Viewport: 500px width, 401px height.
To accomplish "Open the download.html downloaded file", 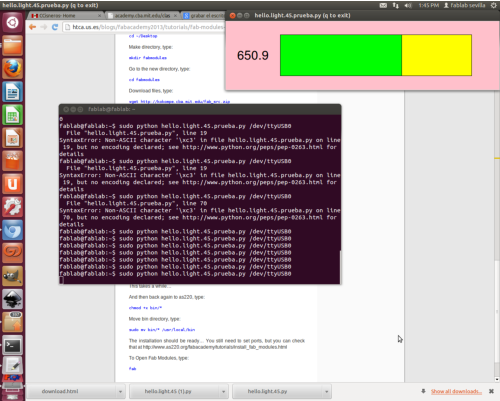I will click(x=71, y=391).
